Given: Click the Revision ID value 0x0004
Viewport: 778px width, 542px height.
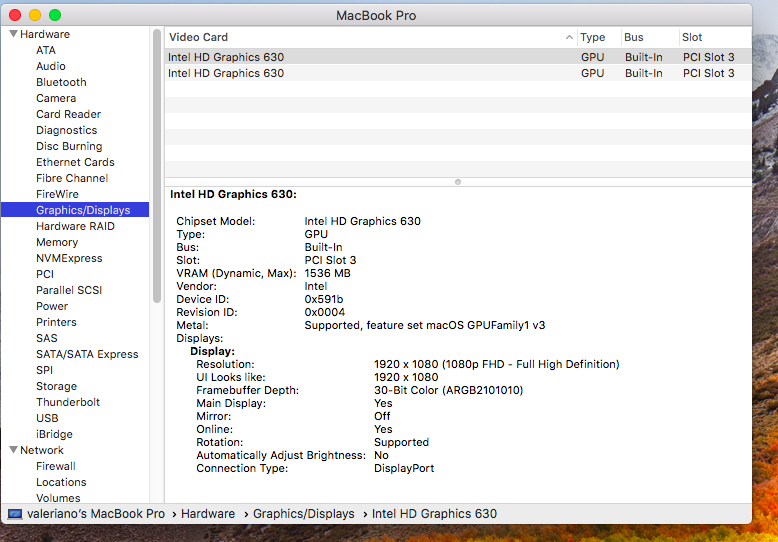Looking at the screenshot, I should 324,312.
